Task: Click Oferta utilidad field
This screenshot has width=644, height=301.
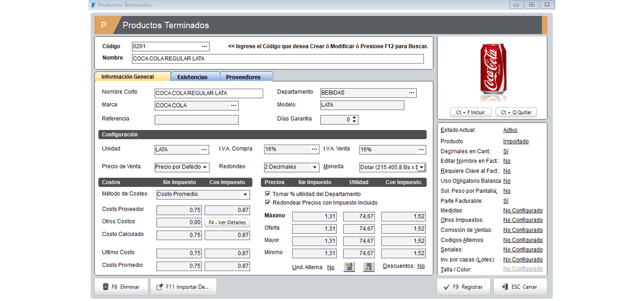Action: coord(359,229)
